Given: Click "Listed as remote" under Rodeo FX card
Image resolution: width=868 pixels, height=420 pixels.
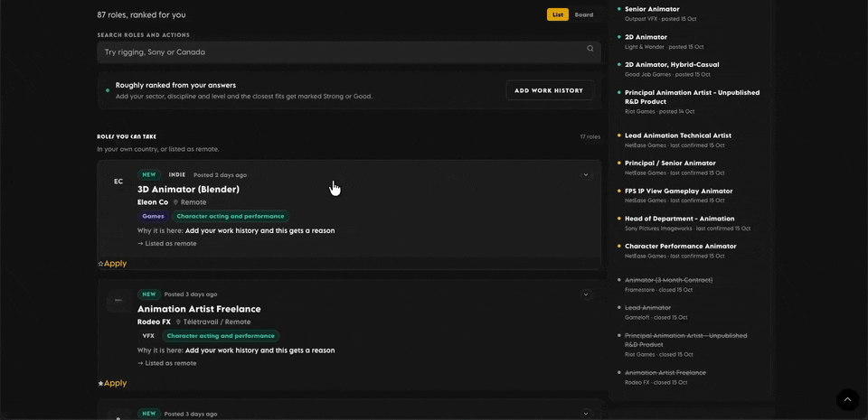Looking at the screenshot, I should (x=171, y=363).
